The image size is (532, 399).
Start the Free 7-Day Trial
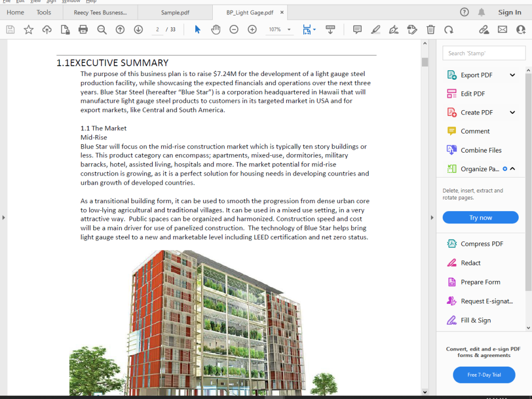point(484,375)
